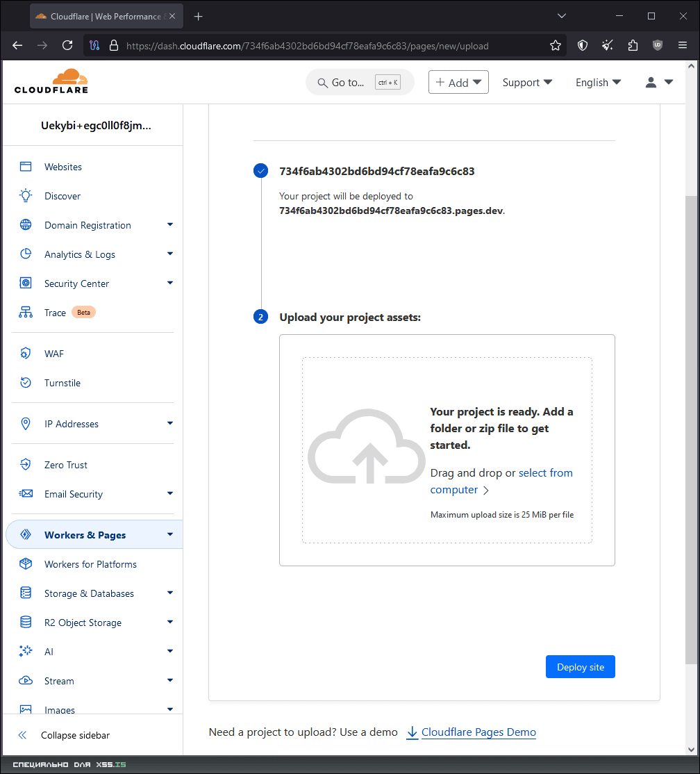The width and height of the screenshot is (700, 774).
Task: Open the Support menu
Action: [527, 82]
